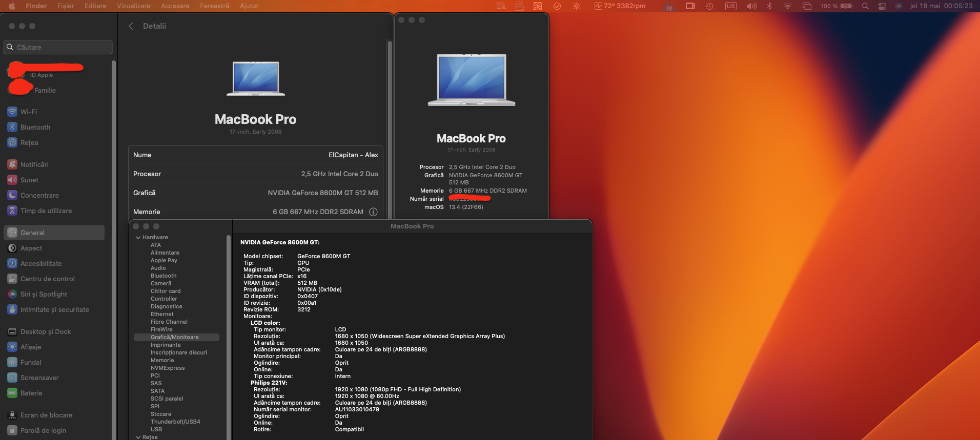Viewport: 980px width, 440px height.
Task: Click volume icon in menu bar
Action: (x=751, y=6)
